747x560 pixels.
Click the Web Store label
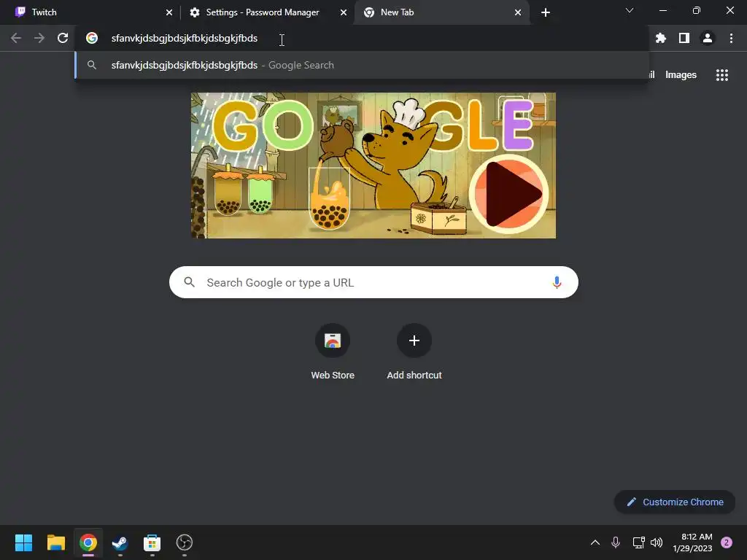pos(333,376)
